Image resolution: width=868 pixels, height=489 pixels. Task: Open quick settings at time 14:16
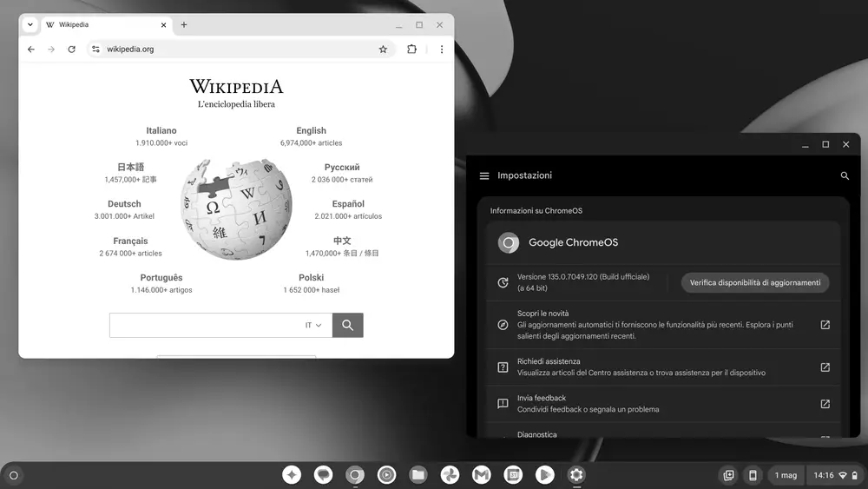point(836,475)
